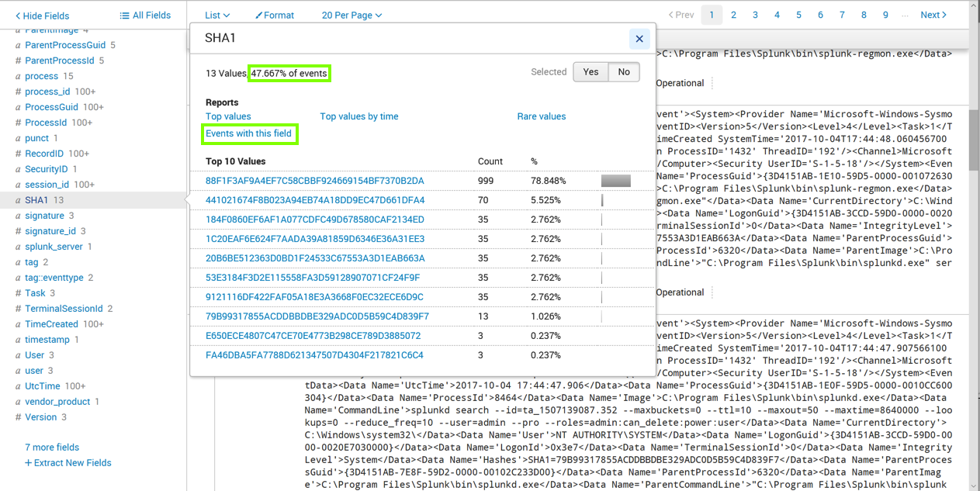Click Events with this field link
Screen dimensions: 980x491
coord(248,133)
